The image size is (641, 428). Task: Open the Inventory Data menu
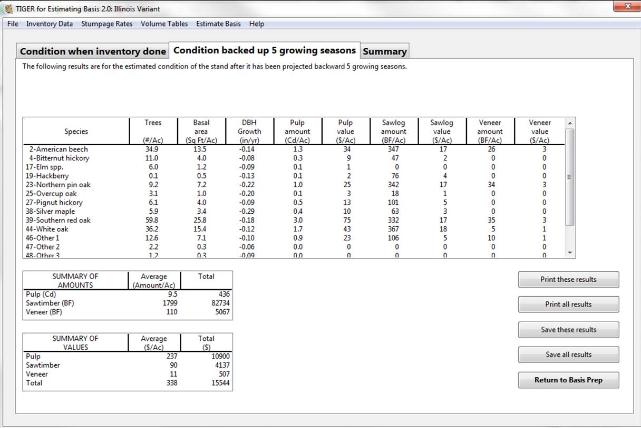pos(50,23)
